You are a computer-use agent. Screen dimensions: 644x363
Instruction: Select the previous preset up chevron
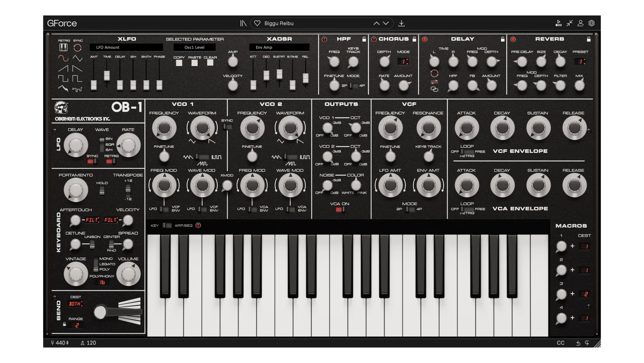376,23
